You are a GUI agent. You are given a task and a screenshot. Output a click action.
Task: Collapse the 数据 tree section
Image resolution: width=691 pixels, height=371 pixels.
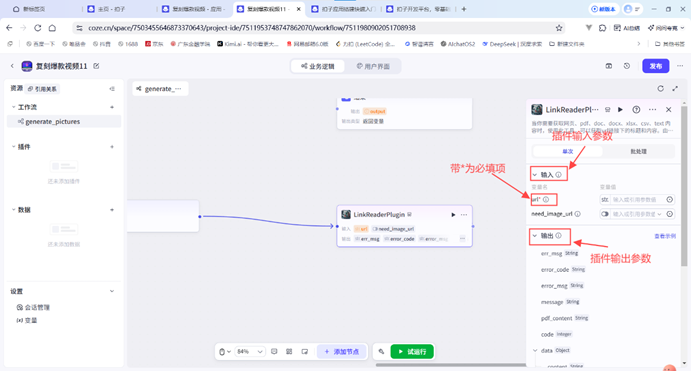tap(13, 210)
